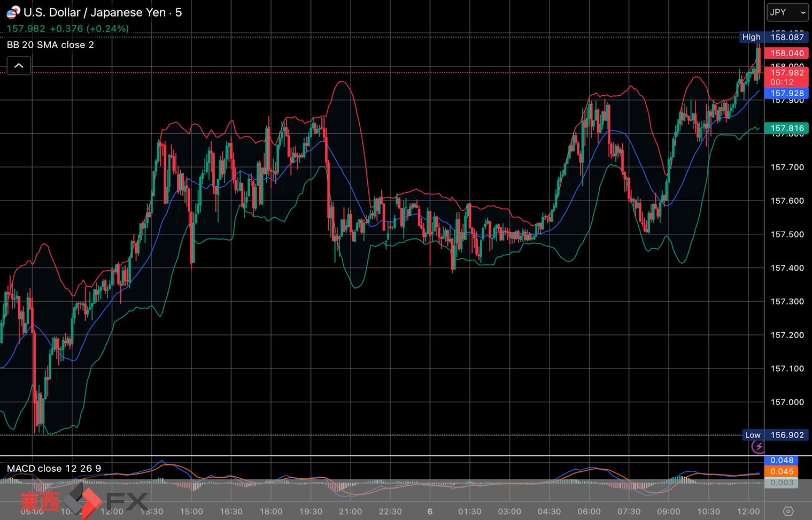Screen dimensions: 812x520
Task: Open the JPY currency dropdown
Action: pyautogui.click(x=787, y=12)
